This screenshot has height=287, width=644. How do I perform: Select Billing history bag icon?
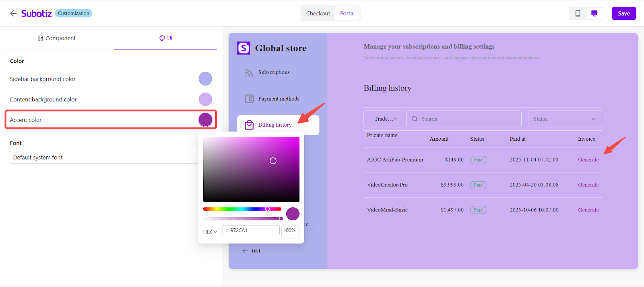click(x=250, y=125)
